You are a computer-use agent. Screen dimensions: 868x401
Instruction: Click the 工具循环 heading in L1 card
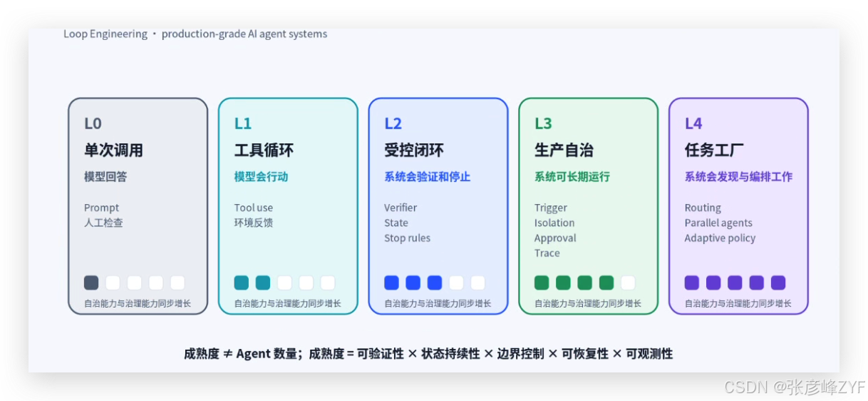pos(264,151)
